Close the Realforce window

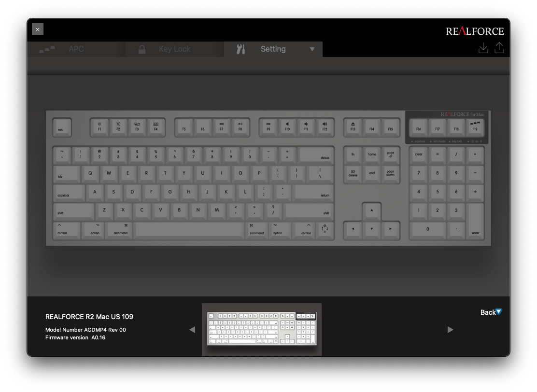pos(38,29)
